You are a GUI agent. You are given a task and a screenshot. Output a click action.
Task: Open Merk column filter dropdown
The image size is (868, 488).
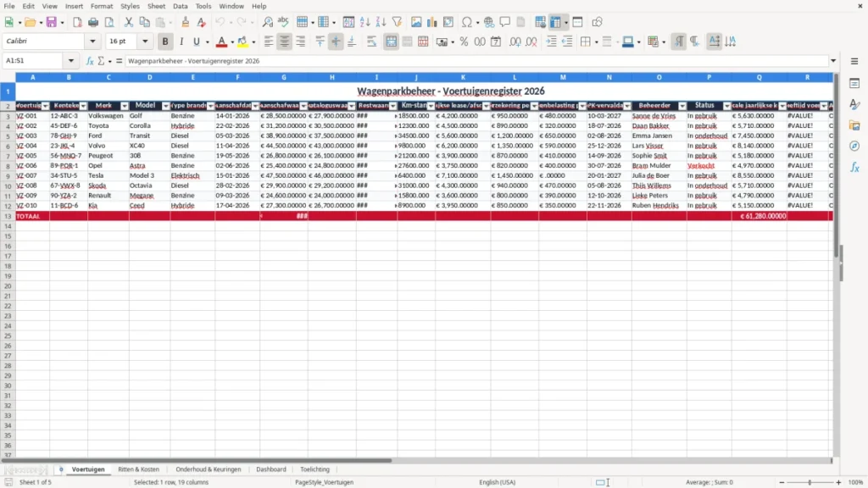125,106
